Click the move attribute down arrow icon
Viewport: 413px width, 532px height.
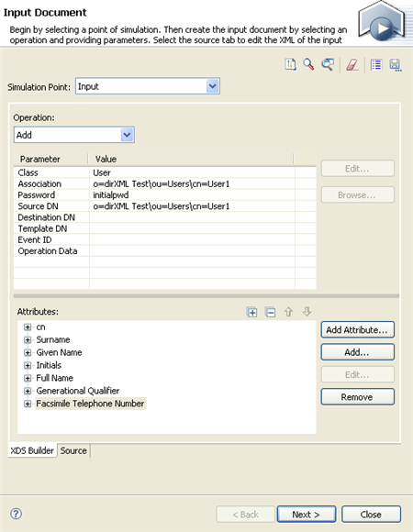tap(307, 312)
